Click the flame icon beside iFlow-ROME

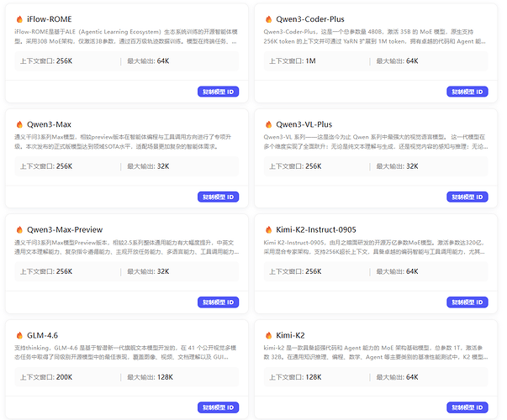(x=20, y=18)
